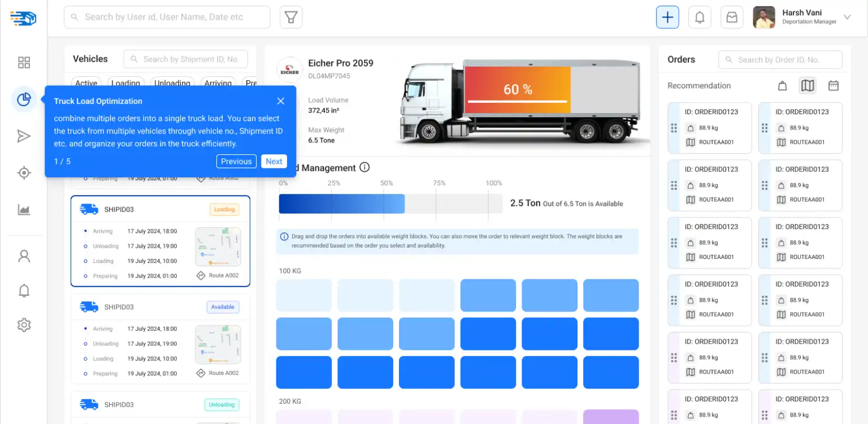Click the 75% marker above load bar
Image resolution: width=868 pixels, height=424 pixels.
tap(439, 183)
